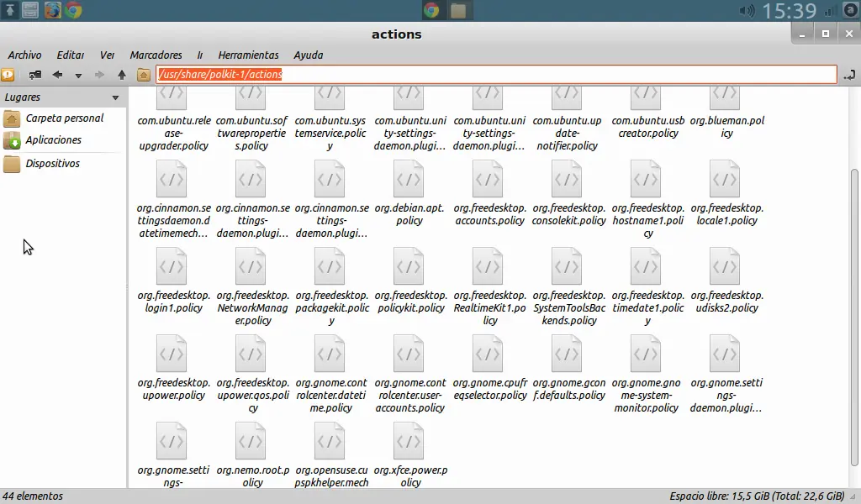The width and height of the screenshot is (861, 504).
Task: Open the back history dropdown arrow
Action: pos(78,76)
